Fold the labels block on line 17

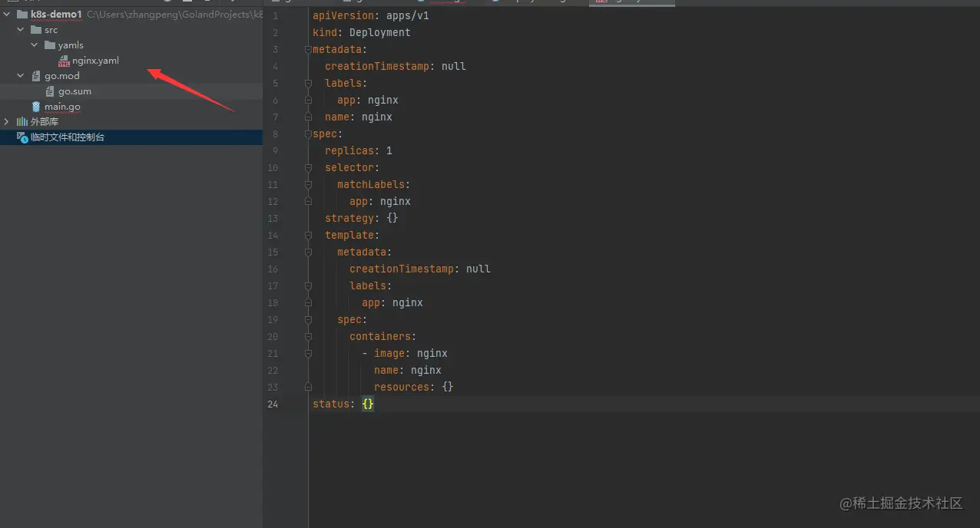click(x=308, y=286)
